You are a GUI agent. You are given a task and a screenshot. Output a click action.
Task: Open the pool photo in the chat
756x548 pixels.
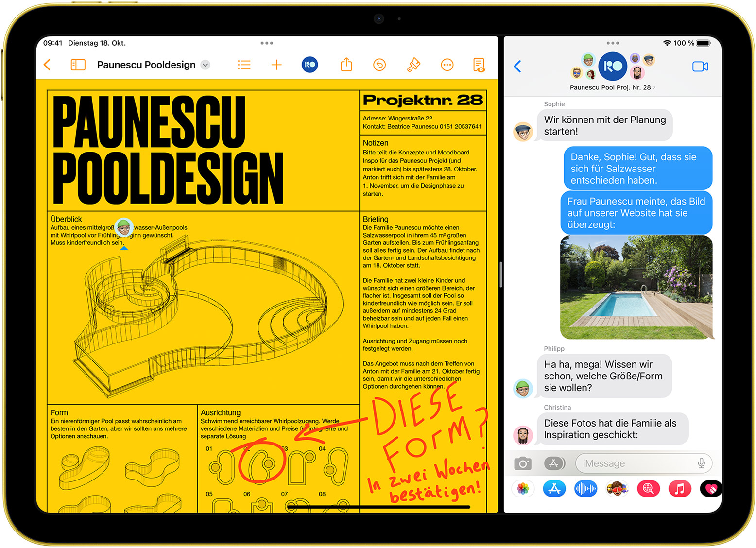click(636, 287)
